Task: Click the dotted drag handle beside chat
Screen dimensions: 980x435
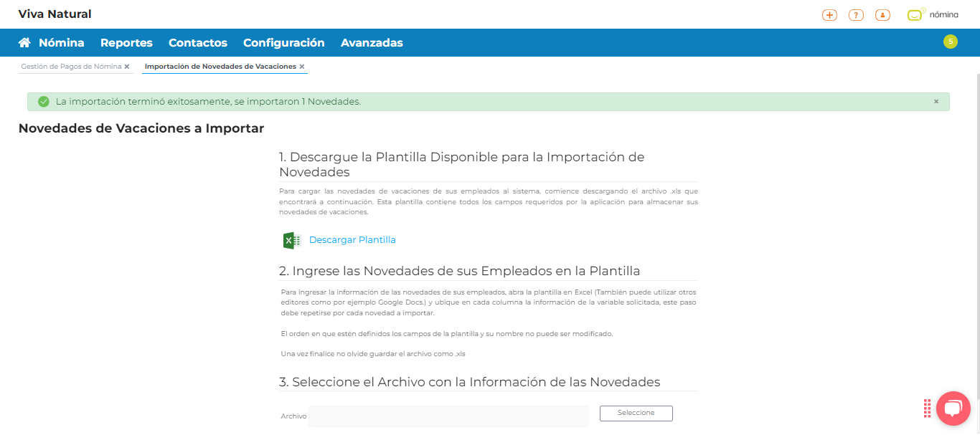Action: (927, 408)
